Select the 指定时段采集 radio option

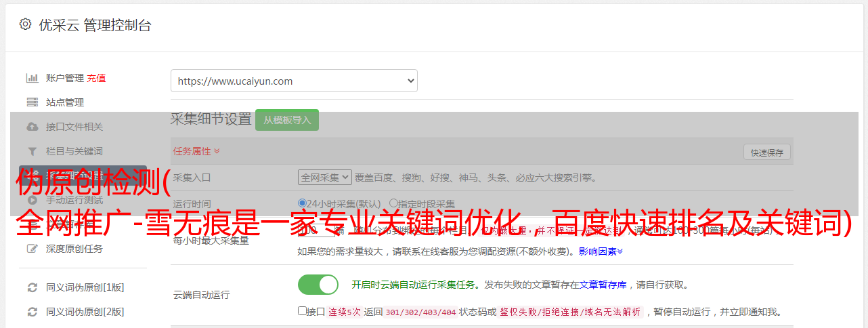pyautogui.click(x=393, y=203)
